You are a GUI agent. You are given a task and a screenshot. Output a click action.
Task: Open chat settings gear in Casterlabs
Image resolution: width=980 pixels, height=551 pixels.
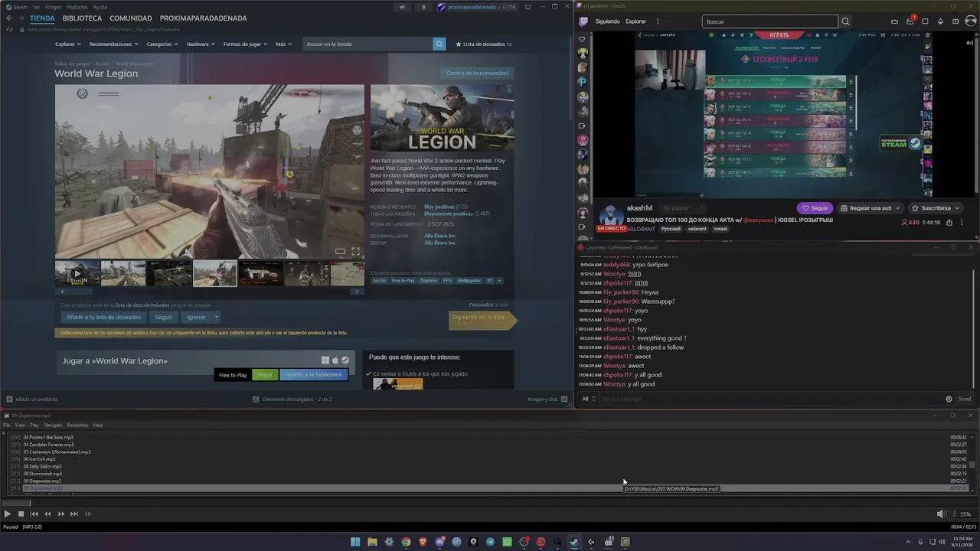click(x=949, y=399)
